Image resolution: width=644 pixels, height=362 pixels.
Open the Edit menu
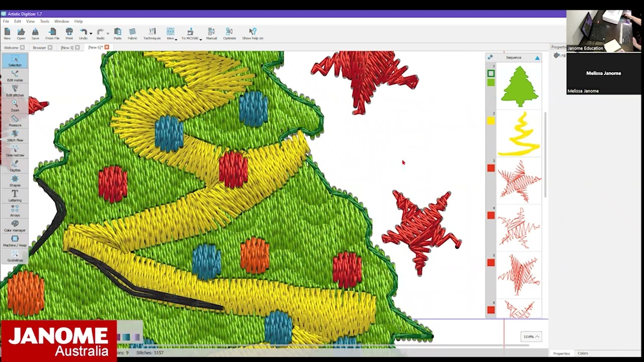tap(18, 21)
